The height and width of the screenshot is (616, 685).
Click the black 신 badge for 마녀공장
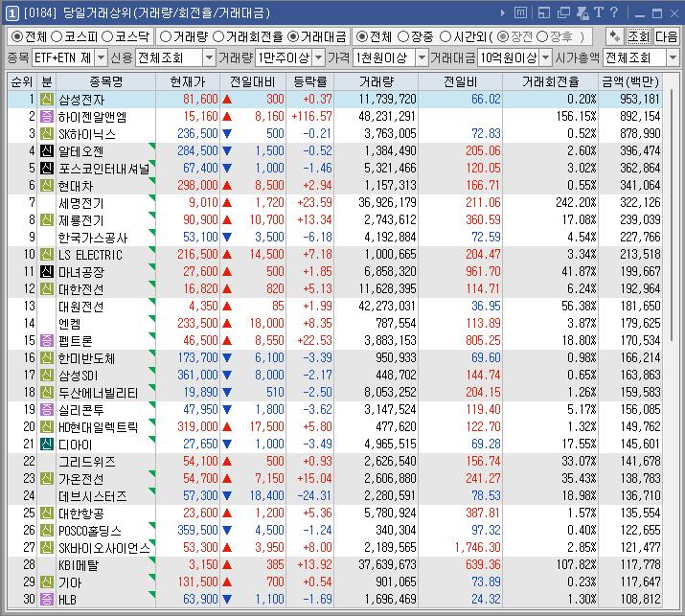point(47,271)
